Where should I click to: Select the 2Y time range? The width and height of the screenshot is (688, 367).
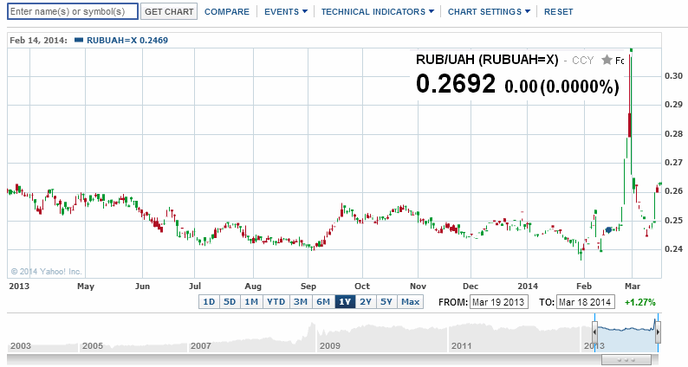366,302
